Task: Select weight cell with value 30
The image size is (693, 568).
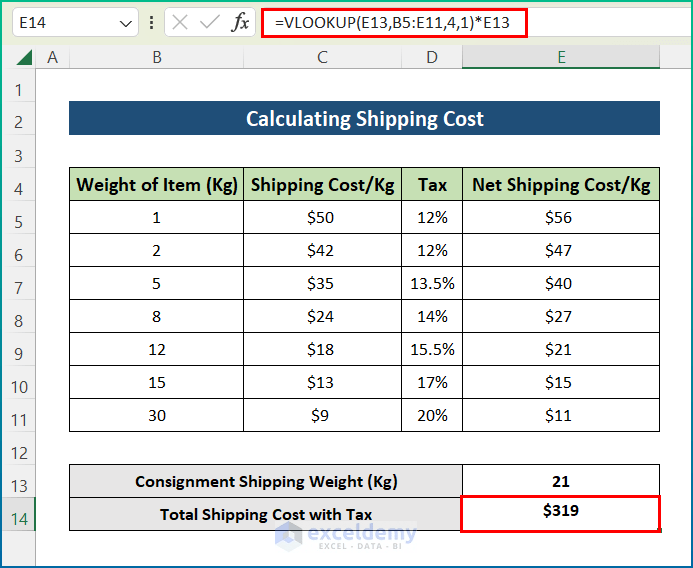Action: (x=156, y=416)
